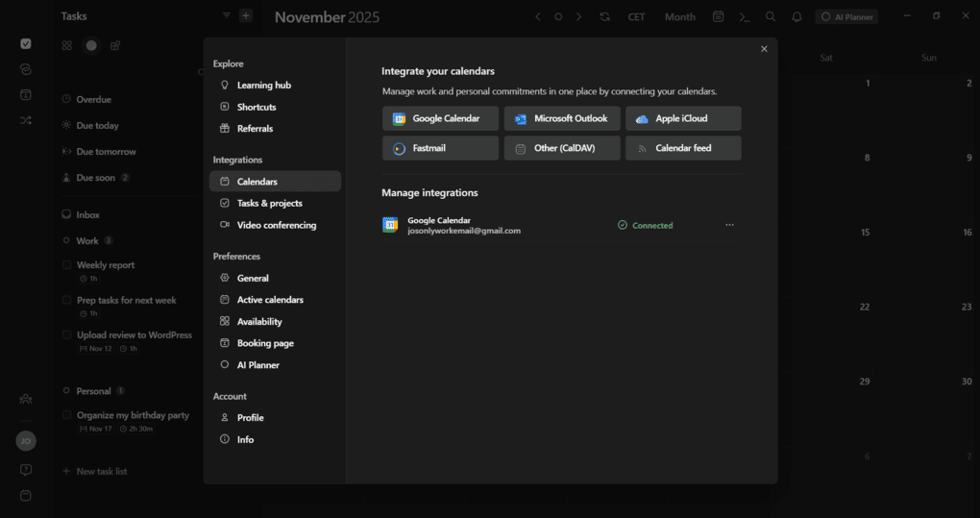980x518 pixels.
Task: Add a Calendar feed
Action: pyautogui.click(x=683, y=148)
